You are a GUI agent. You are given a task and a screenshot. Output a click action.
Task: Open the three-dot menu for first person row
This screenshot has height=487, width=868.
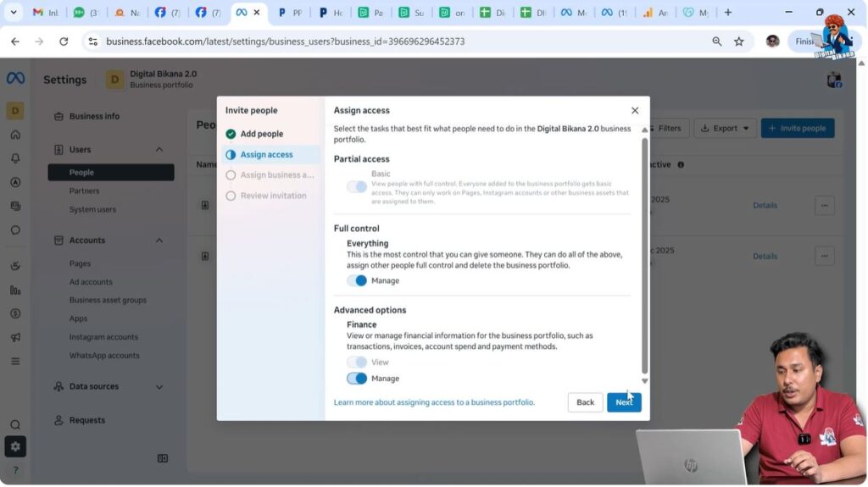click(824, 205)
